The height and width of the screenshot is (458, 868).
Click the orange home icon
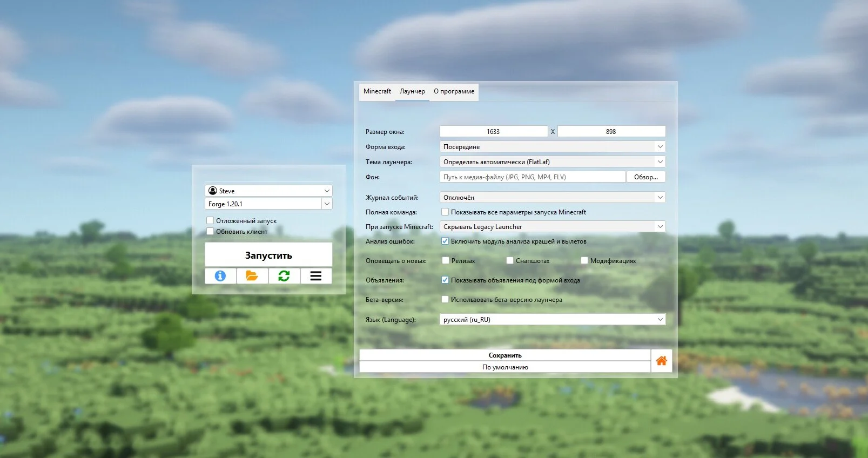(661, 361)
